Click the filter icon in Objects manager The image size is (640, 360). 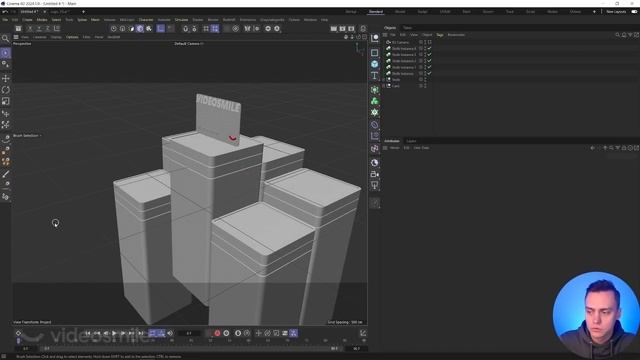(x=630, y=35)
